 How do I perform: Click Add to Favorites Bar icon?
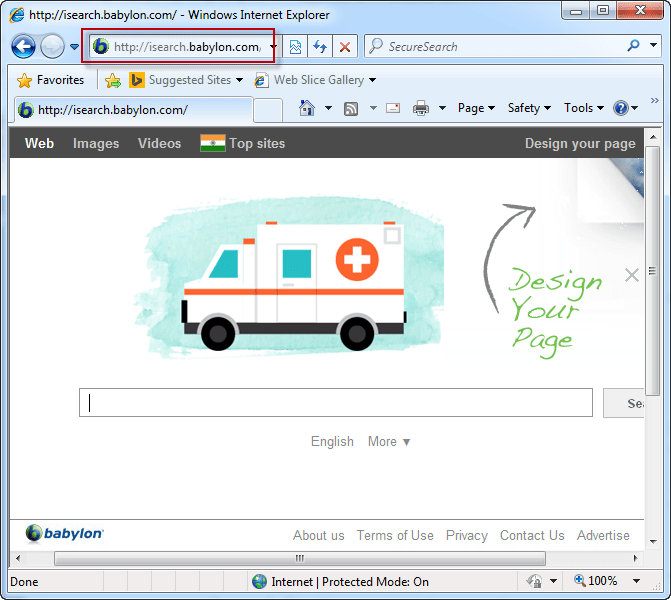click(113, 80)
